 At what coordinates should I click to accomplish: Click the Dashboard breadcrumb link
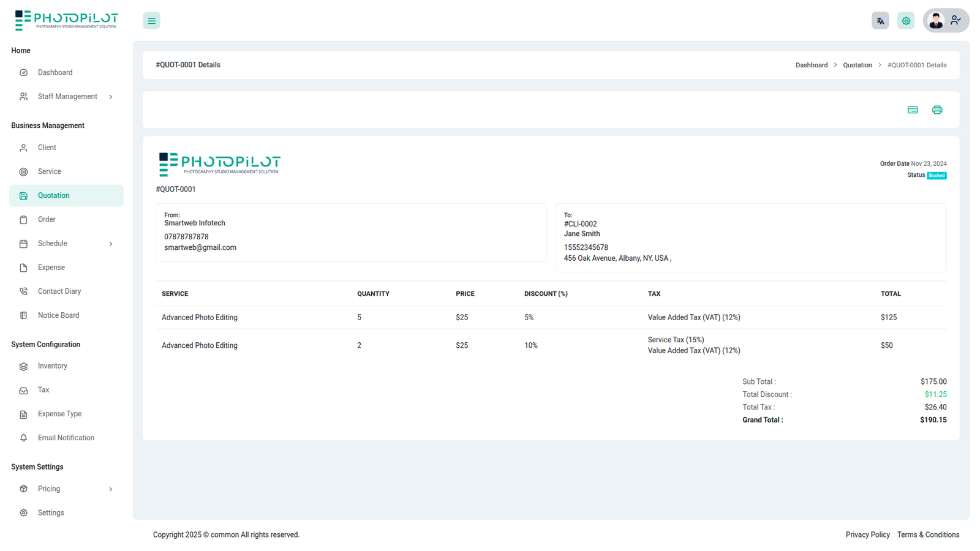click(x=811, y=66)
